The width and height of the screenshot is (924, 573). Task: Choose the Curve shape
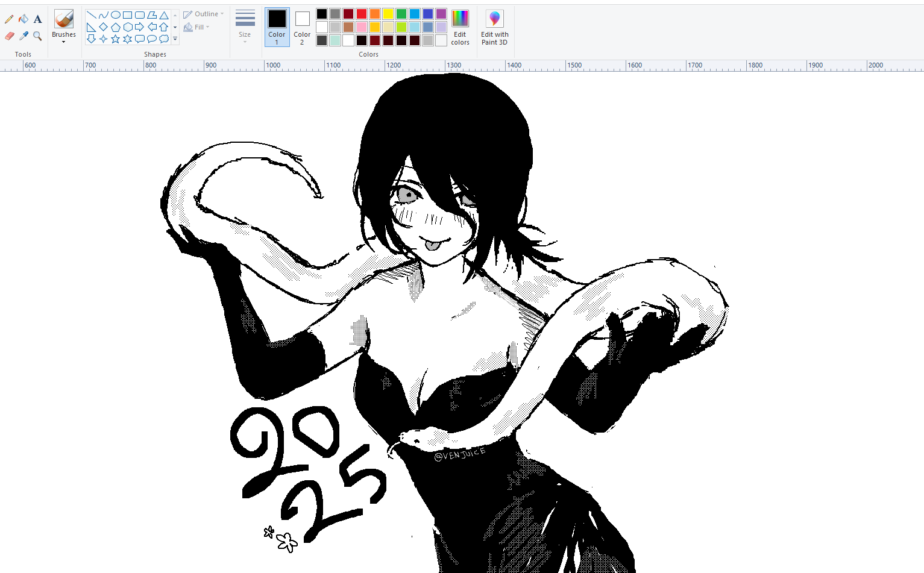tap(103, 14)
